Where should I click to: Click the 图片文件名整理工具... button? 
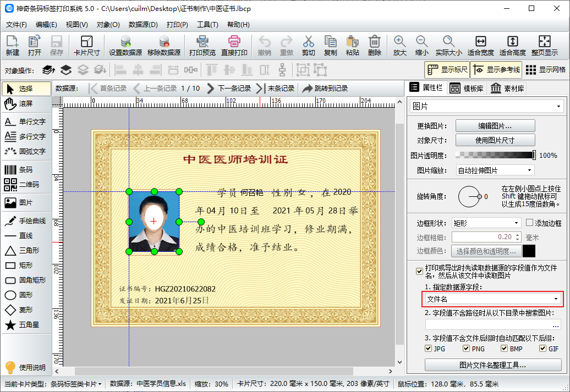coord(492,365)
